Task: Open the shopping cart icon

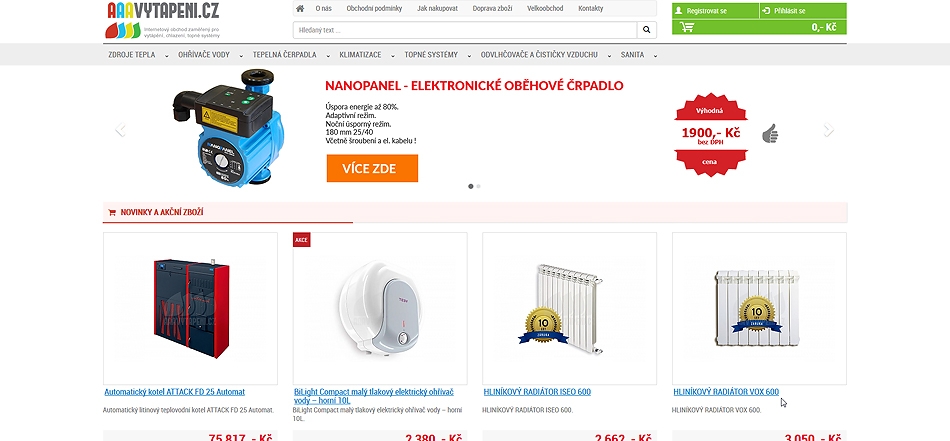Action: point(686,27)
